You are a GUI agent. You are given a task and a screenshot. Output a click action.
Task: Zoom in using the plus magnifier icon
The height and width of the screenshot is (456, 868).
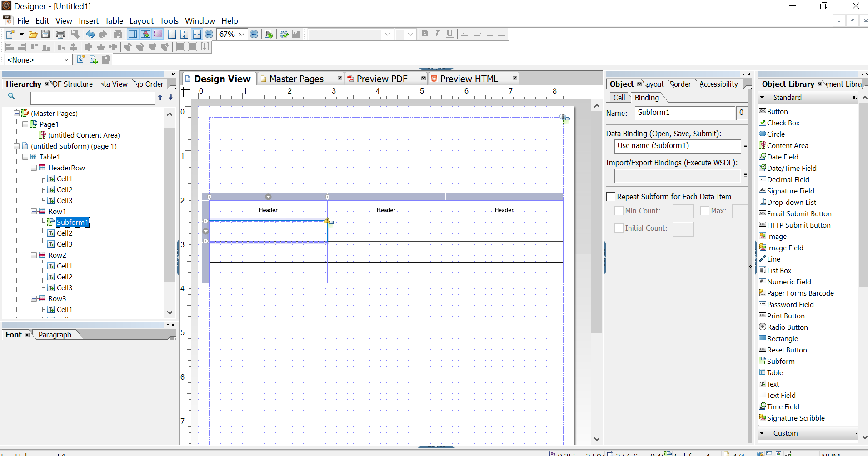[x=254, y=34]
